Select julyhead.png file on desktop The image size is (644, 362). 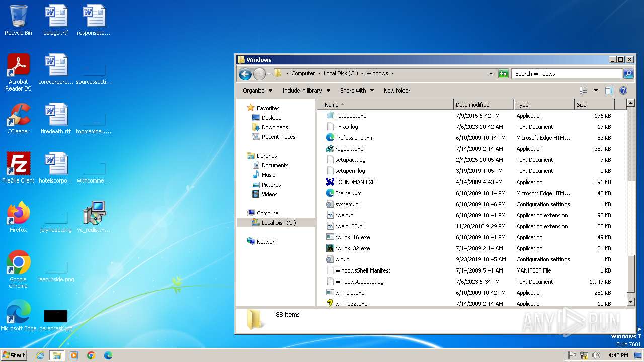pyautogui.click(x=56, y=221)
